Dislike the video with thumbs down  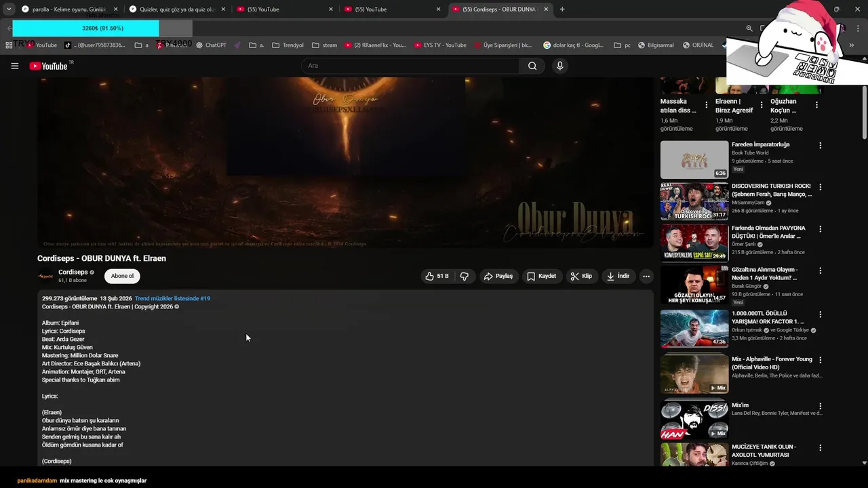465,276
